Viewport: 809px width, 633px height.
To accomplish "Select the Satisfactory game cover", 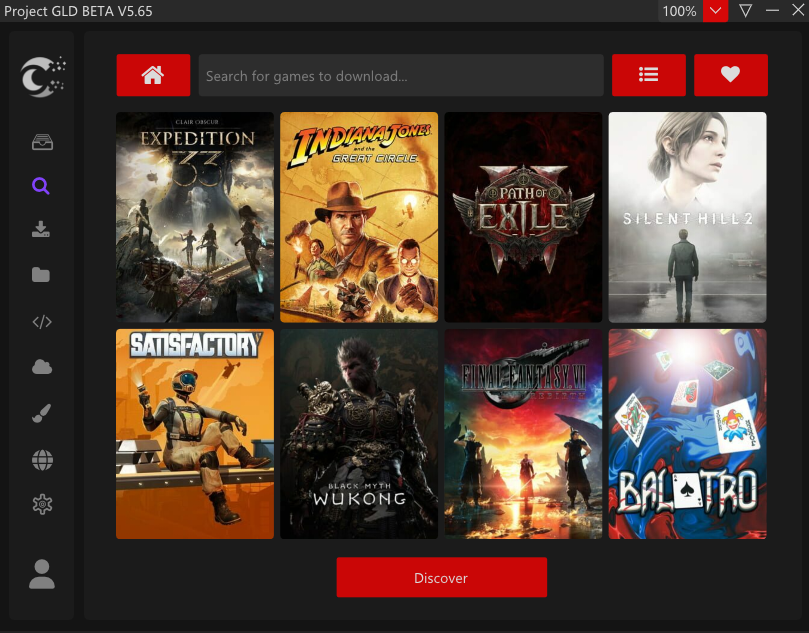I will click(195, 434).
